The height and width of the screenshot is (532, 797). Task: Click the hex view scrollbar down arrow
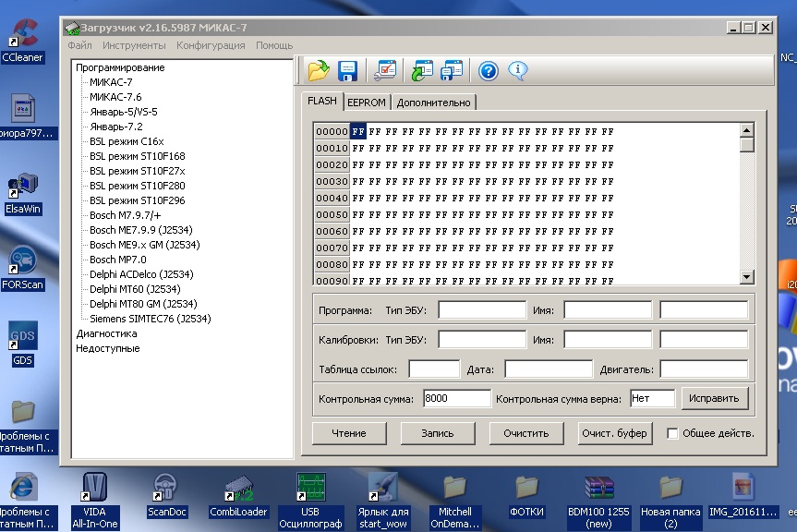click(747, 278)
